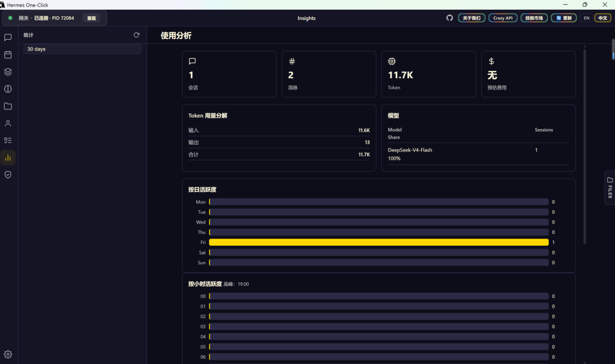Click the 消息 messages card showing 2

[329, 74]
